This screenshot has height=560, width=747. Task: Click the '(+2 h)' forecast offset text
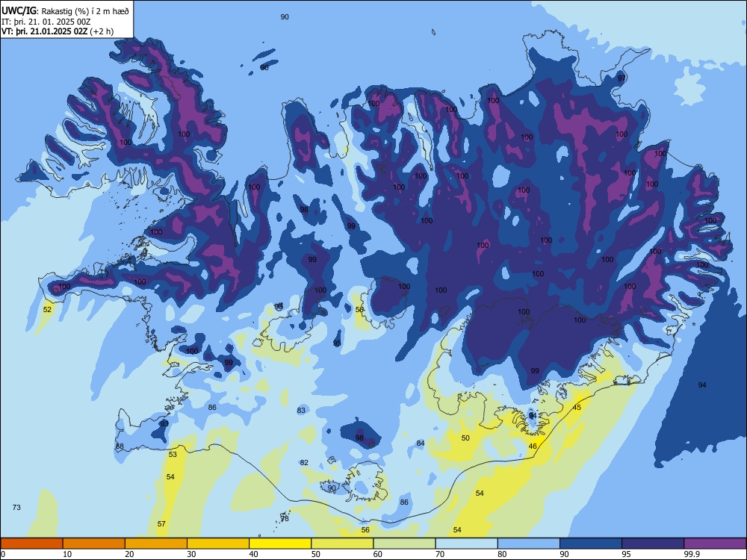coord(102,31)
